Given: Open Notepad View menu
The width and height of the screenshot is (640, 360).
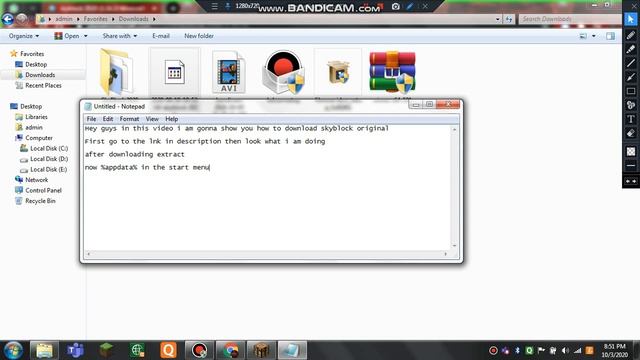Looking at the screenshot, I should pos(152,119).
